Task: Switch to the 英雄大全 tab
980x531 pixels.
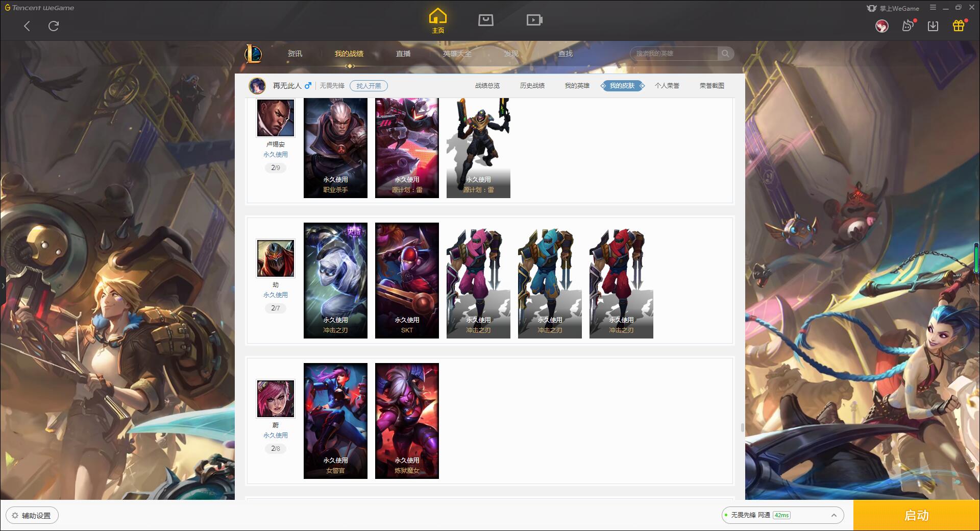Action: [x=457, y=54]
